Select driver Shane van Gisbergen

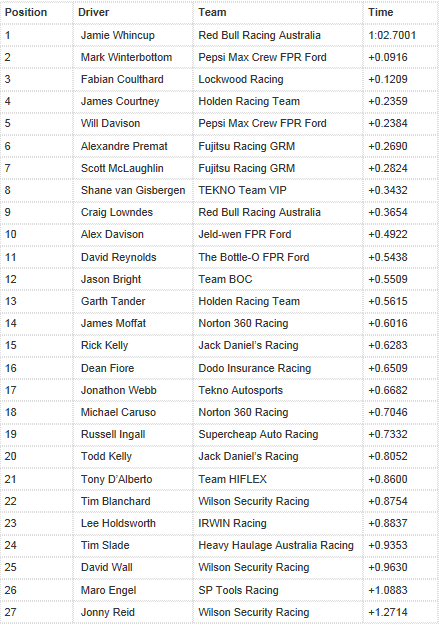click(x=133, y=190)
